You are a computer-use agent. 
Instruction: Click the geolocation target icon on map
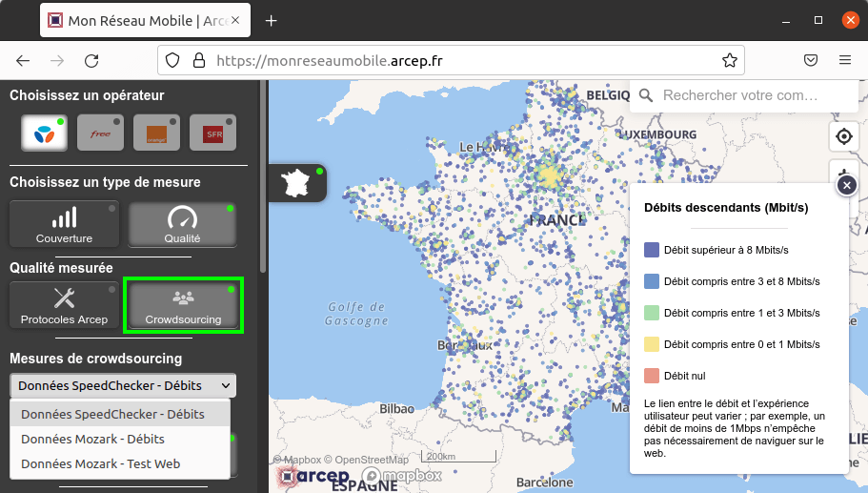843,137
